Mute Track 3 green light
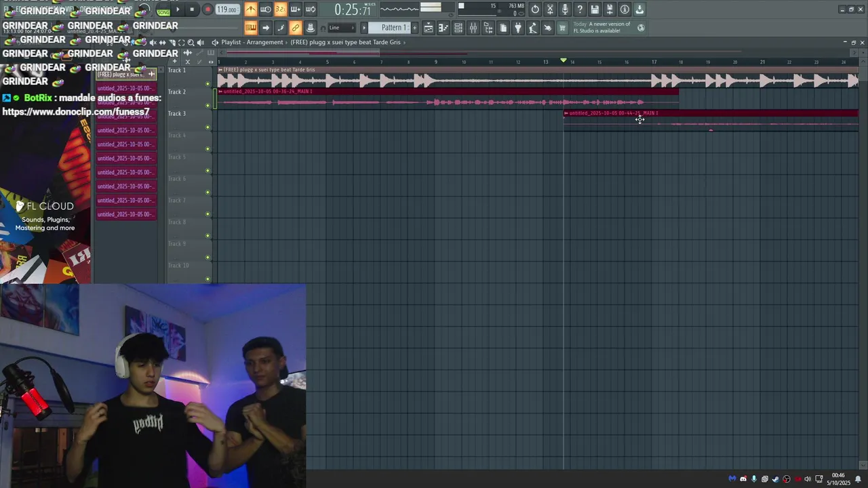 pyautogui.click(x=208, y=127)
